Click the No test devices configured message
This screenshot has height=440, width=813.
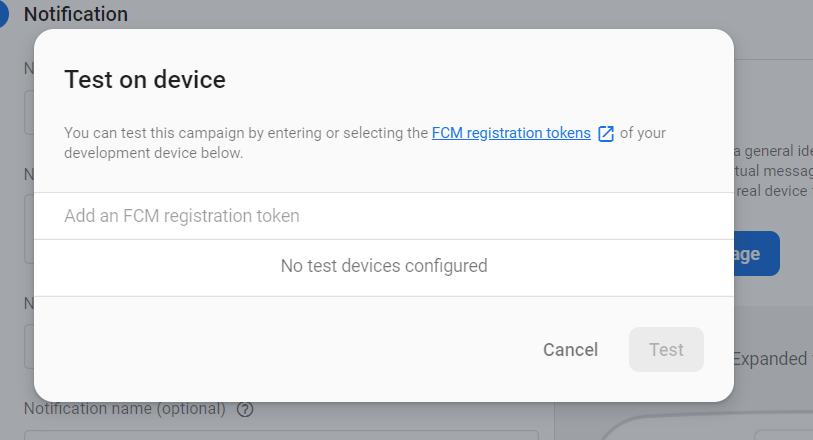[x=384, y=266]
